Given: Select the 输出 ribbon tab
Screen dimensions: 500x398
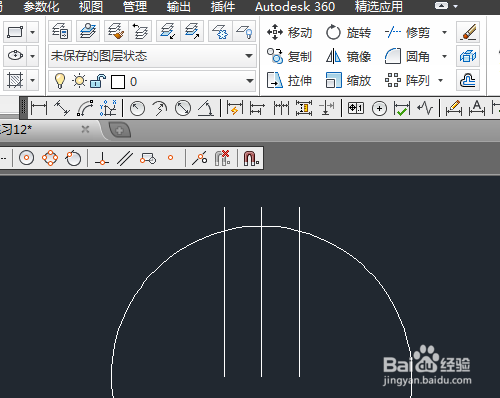Looking at the screenshot, I should pyautogui.click(x=179, y=7).
